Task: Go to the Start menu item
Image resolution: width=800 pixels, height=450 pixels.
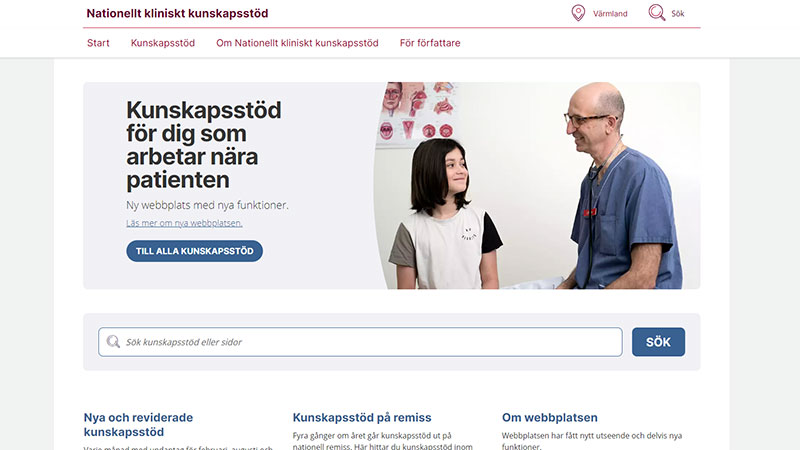Action: (98, 43)
